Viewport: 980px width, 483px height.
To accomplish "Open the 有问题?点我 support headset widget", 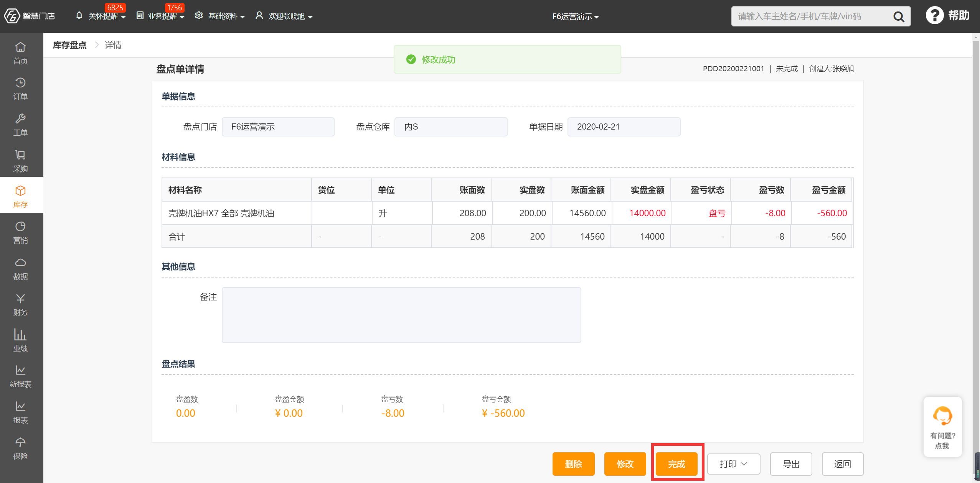I will pos(942,427).
